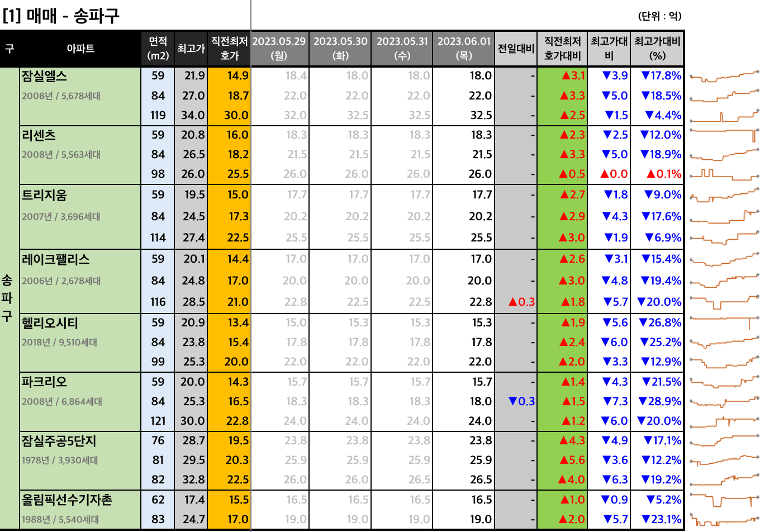Click the '2008년 / 5,678세대' info text
This screenshot has height=532, width=760.
coord(61,96)
